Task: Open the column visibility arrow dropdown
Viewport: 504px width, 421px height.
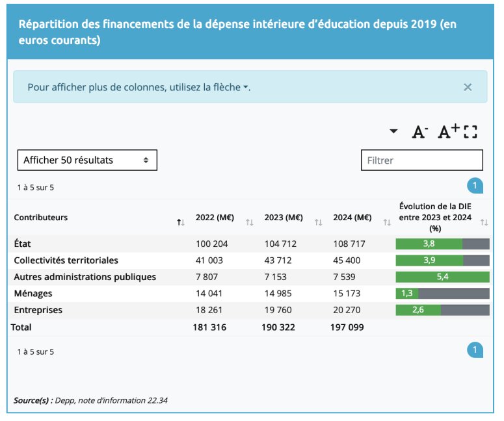Action: 393,132
